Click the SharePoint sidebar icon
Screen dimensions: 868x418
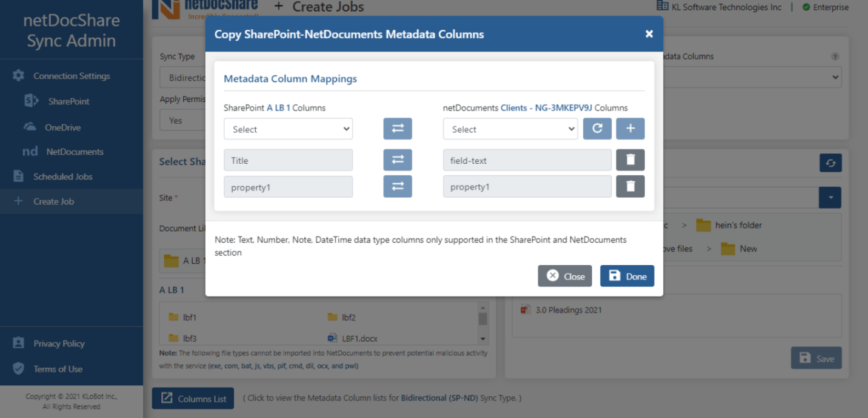pyautogui.click(x=32, y=101)
